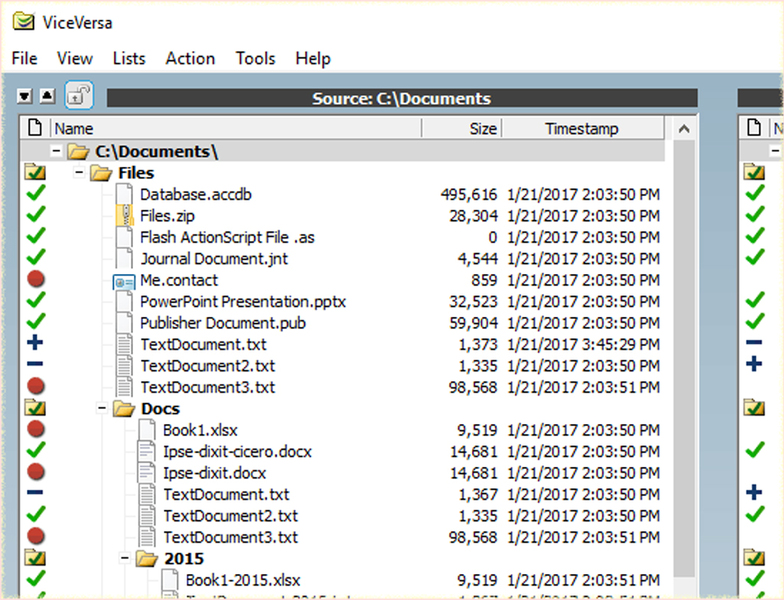Click the 495,616 size value
784x600 pixels.
(x=469, y=194)
